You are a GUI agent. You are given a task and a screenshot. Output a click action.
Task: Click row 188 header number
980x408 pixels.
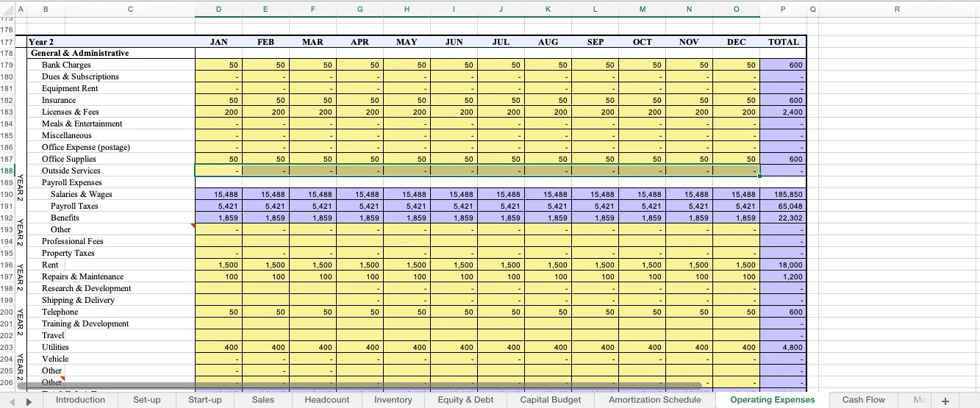[7, 171]
